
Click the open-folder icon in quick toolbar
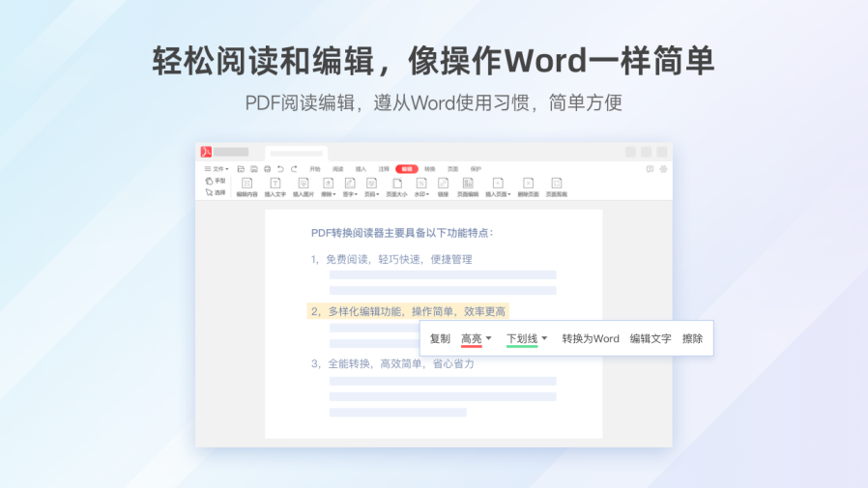[241, 169]
